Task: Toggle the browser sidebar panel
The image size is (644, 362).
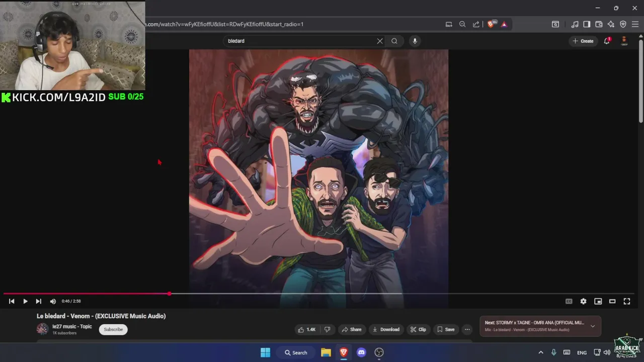Action: tap(587, 24)
